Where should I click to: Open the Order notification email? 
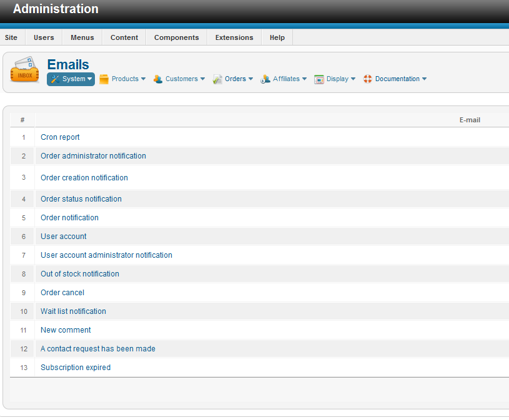point(69,218)
